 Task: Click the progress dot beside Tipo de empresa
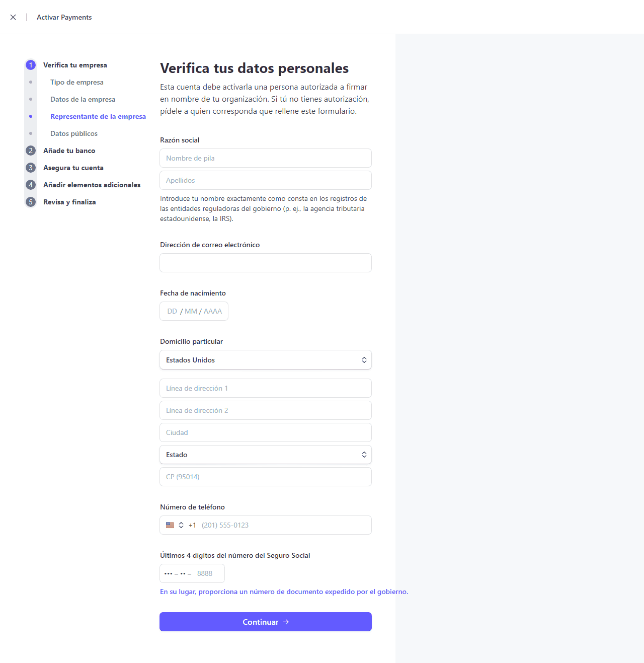31,82
